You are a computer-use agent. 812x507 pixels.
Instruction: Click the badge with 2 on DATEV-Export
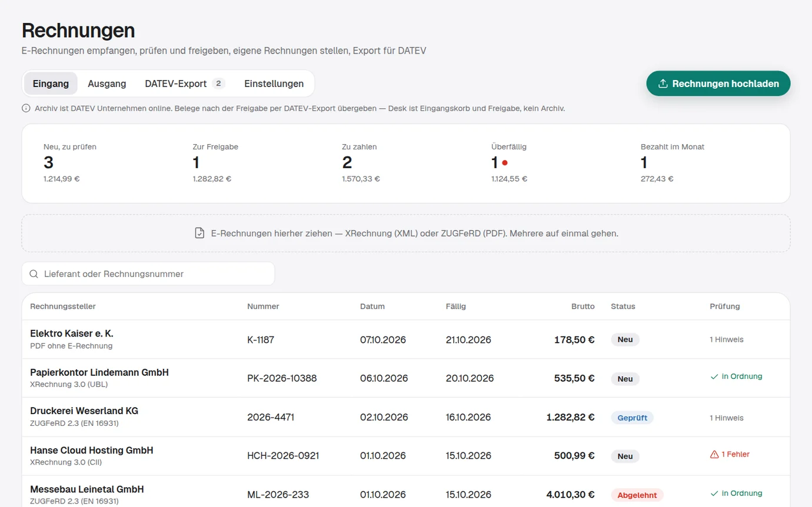(218, 84)
